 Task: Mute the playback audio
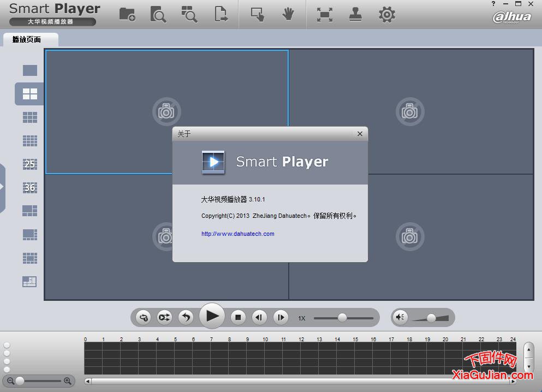tap(399, 317)
